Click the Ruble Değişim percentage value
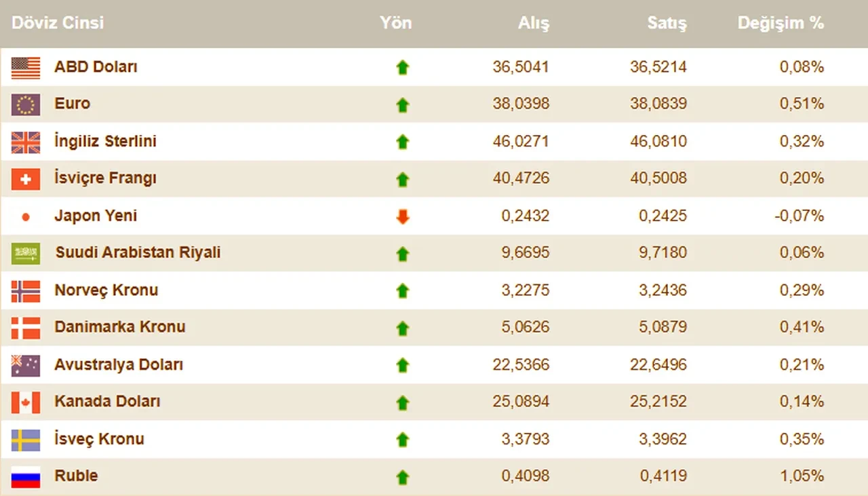The image size is (868, 496). tap(802, 476)
